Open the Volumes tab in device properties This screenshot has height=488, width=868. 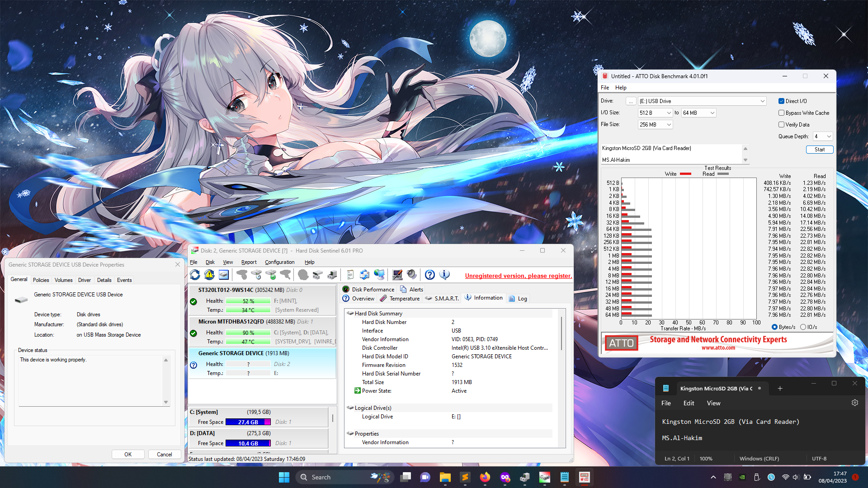point(63,280)
